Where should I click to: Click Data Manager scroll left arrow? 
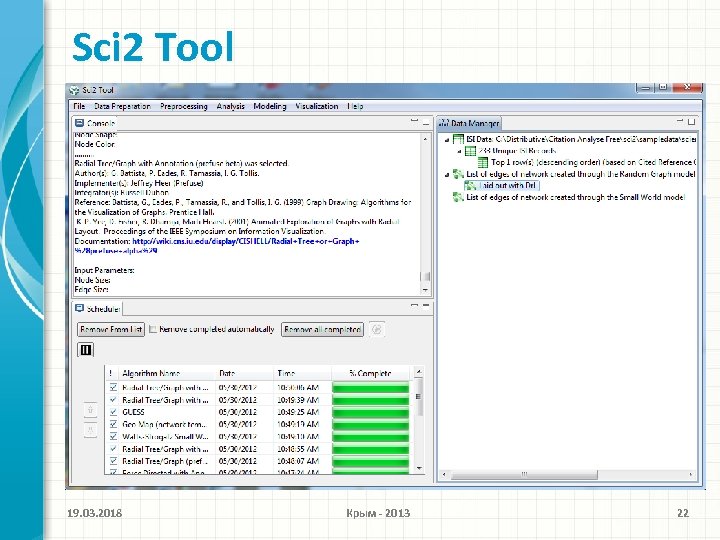pyautogui.click(x=444, y=474)
